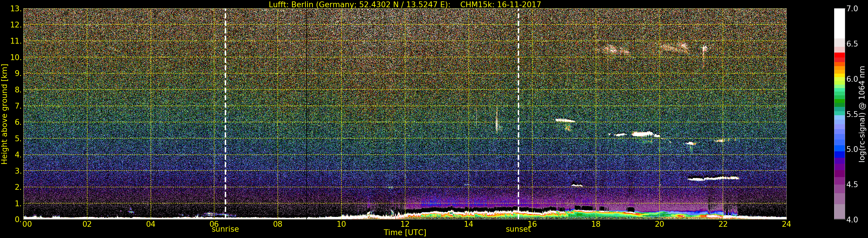The height and width of the screenshot is (238, 868).
Task: Click the 'sunset' label below the time axis
Action: [x=518, y=229]
